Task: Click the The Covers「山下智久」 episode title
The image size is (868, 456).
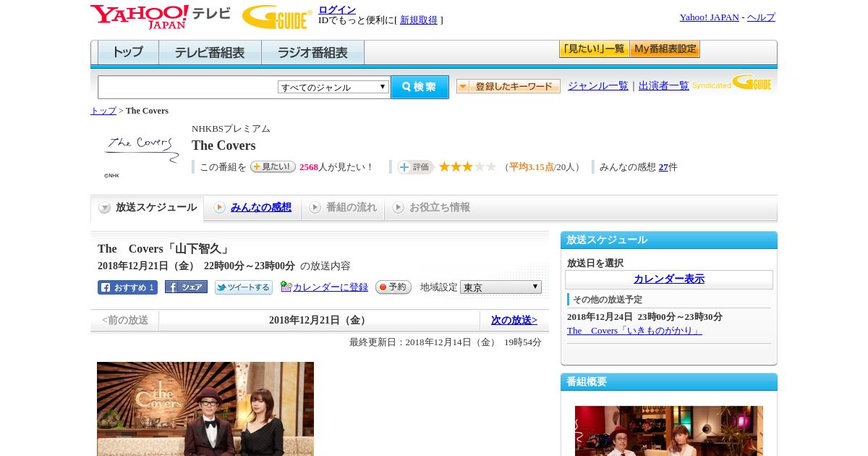Action: point(164,249)
